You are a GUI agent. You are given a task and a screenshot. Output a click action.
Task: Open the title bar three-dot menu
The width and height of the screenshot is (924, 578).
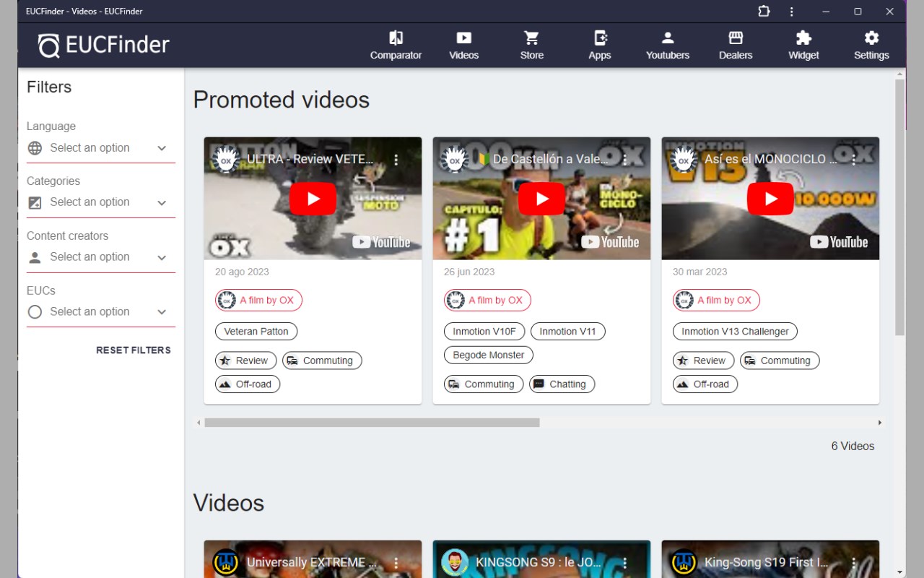click(x=792, y=12)
